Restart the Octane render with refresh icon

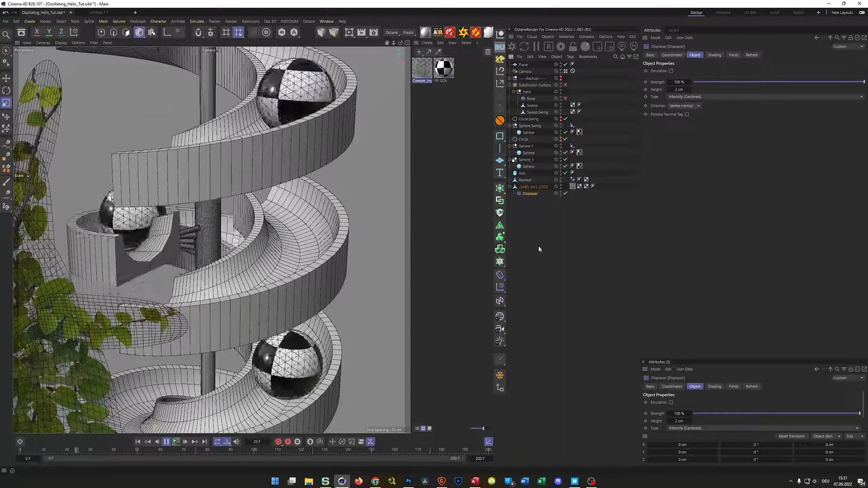pos(524,46)
